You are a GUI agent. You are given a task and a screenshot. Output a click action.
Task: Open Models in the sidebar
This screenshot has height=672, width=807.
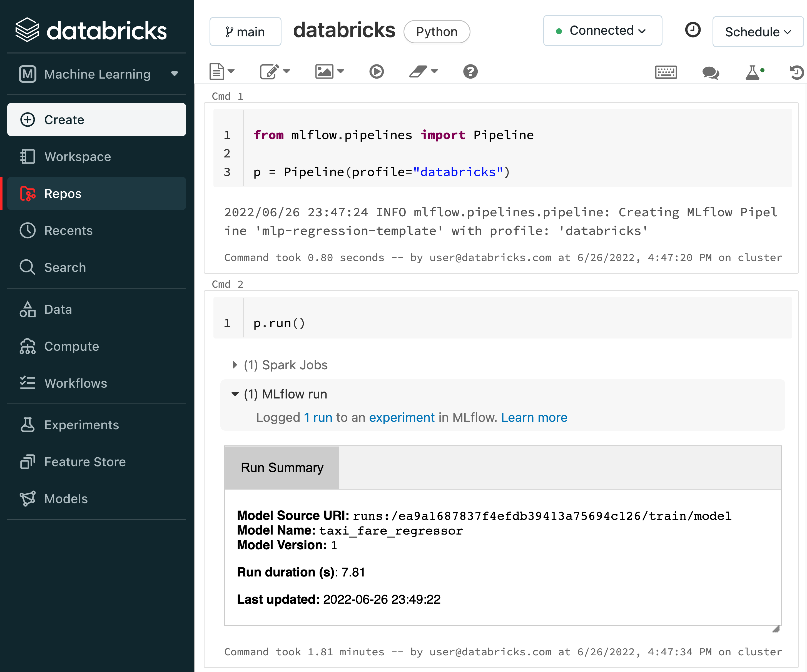pos(96,498)
